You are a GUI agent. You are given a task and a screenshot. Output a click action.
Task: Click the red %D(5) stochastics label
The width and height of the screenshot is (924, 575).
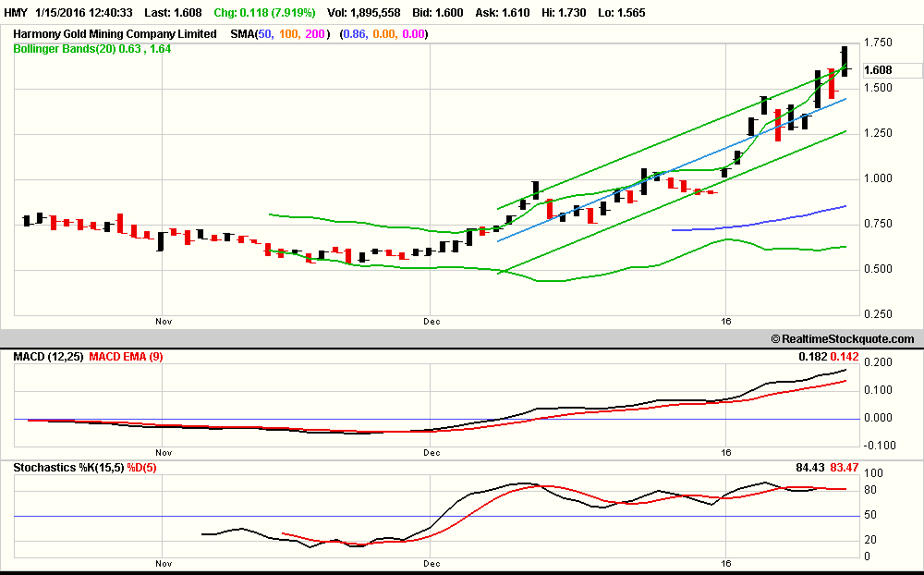(142, 468)
